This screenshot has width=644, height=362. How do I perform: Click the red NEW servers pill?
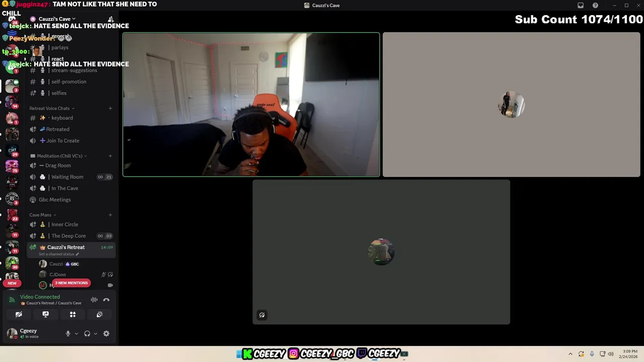click(12, 283)
